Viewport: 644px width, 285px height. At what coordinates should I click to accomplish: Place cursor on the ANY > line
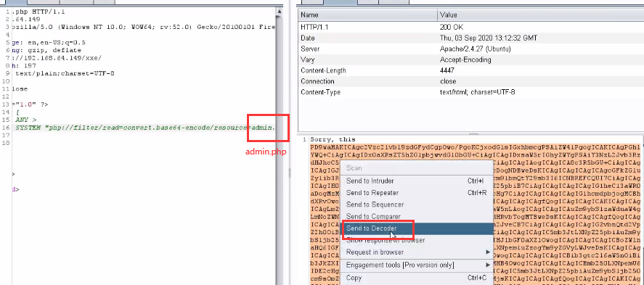(x=26, y=120)
